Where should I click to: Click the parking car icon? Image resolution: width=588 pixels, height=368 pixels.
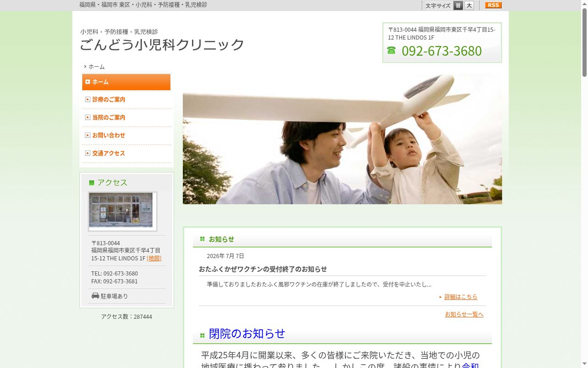[x=95, y=296]
